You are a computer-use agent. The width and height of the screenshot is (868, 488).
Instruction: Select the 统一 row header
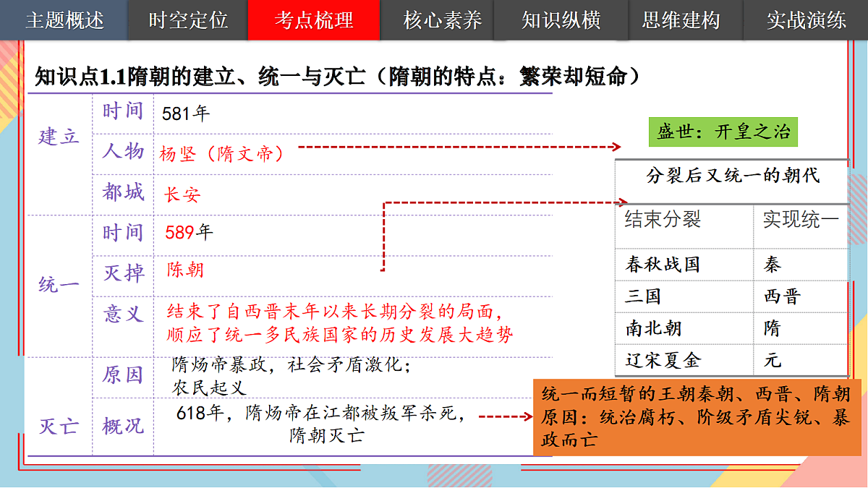click(x=59, y=284)
